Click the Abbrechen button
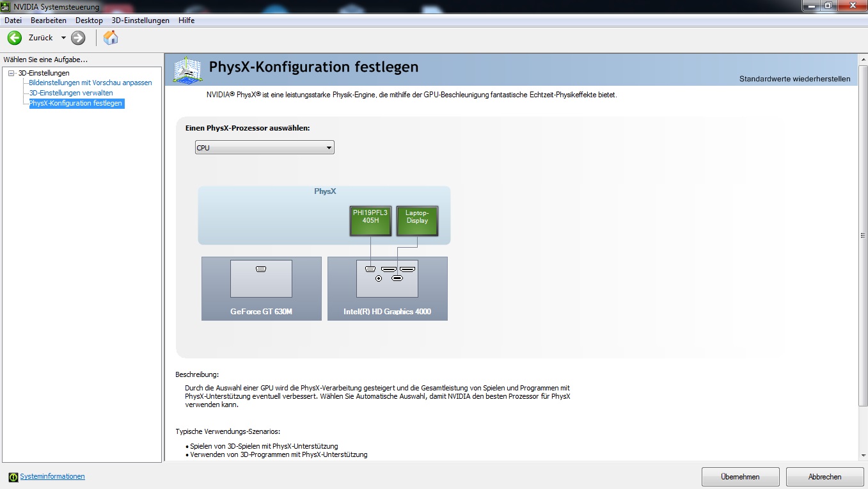The width and height of the screenshot is (868, 489). coord(825,477)
